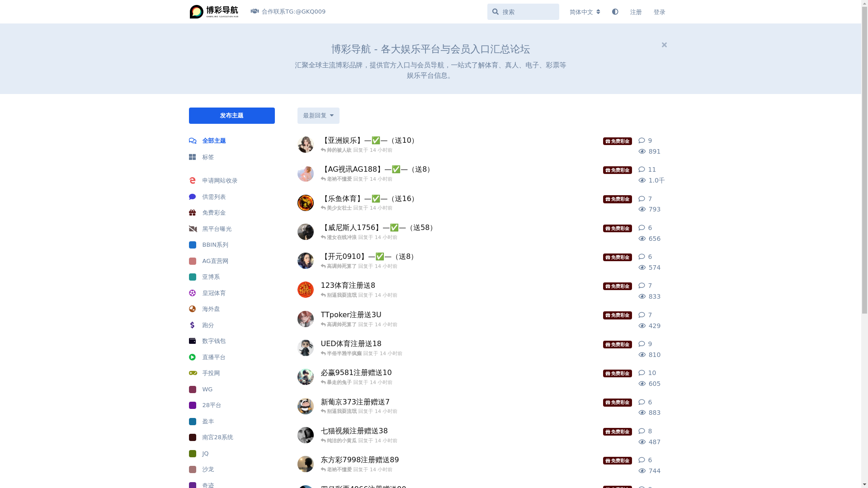The height and width of the screenshot is (488, 868).
Task: Click the 免费彩金 tag on TTpoker row
Action: point(618,315)
